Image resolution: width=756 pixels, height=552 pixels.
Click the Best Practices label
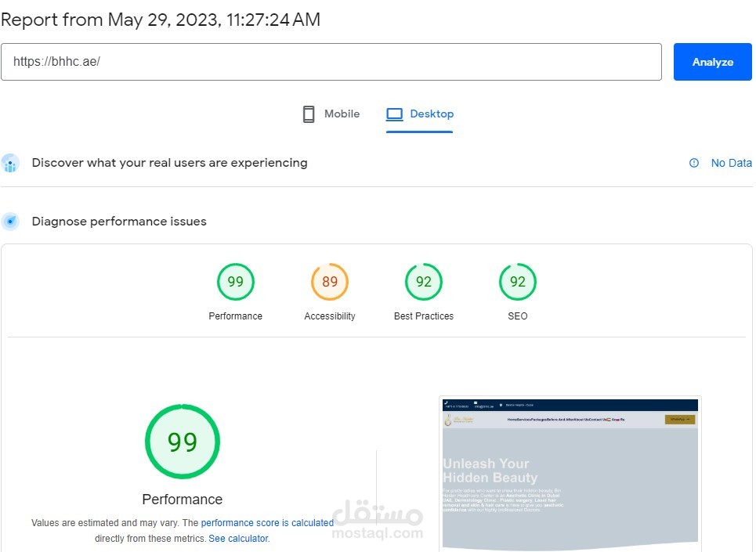(424, 316)
